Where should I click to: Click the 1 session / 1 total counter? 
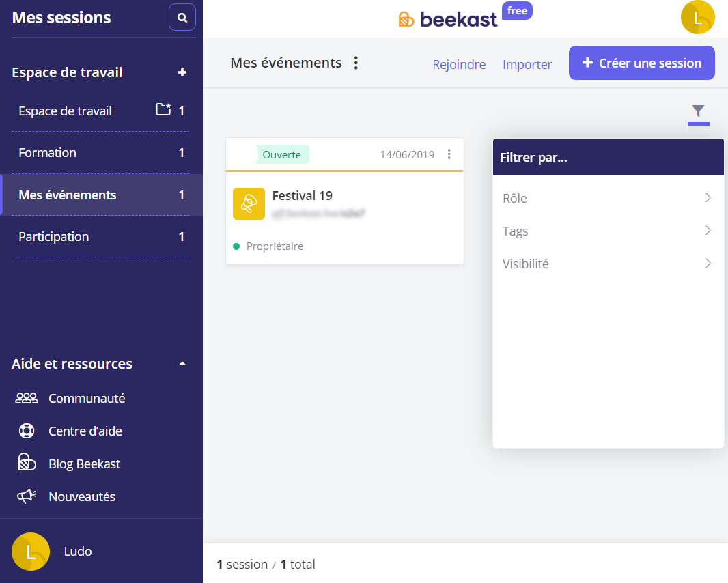[266, 565]
